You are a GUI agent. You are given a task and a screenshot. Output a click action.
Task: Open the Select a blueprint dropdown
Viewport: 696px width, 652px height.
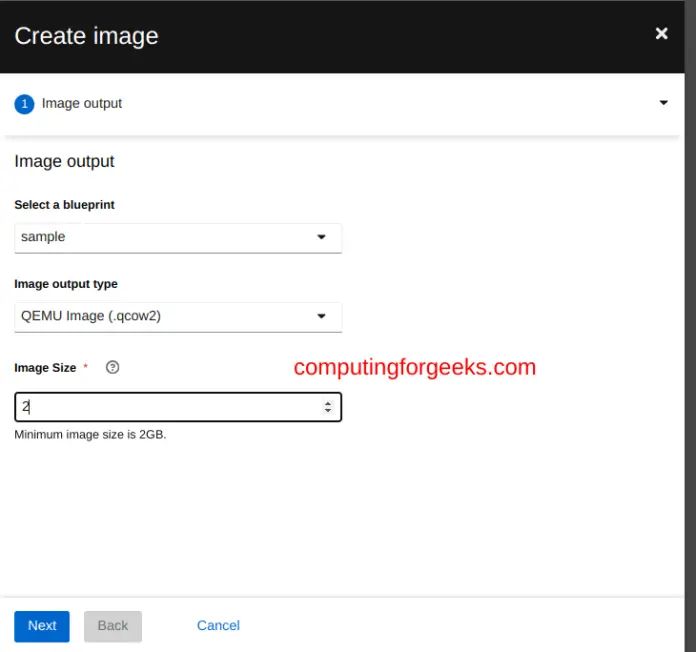click(x=178, y=237)
